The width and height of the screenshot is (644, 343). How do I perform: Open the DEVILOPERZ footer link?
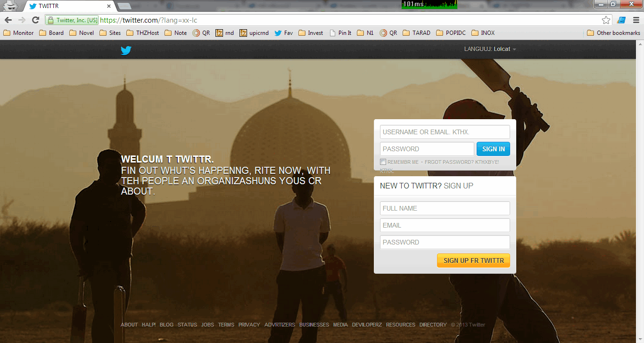tap(367, 325)
